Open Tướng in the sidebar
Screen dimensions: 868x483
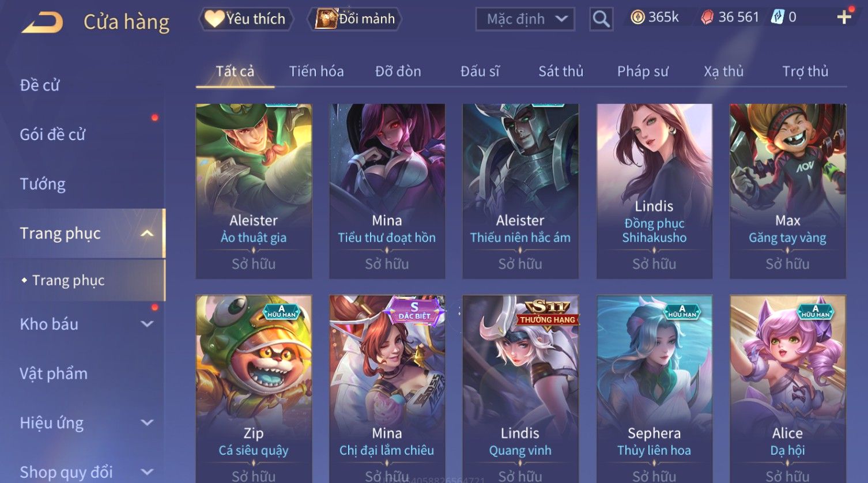43,184
